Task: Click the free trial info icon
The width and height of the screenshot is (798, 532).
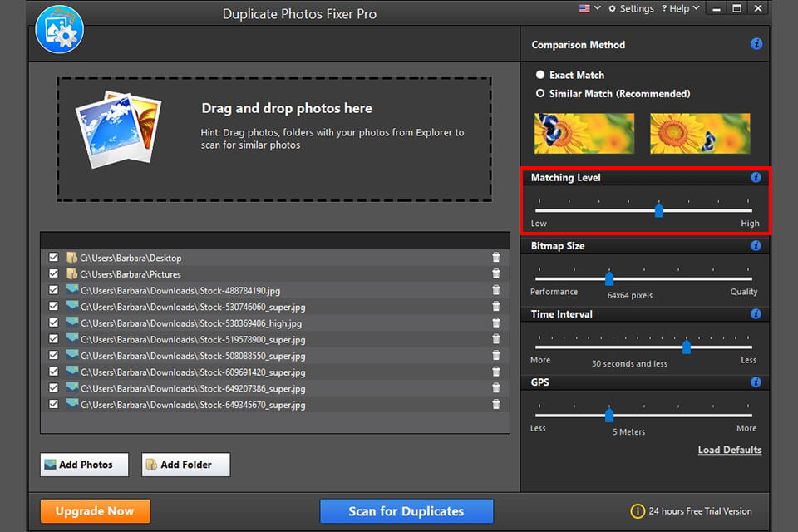Action: click(637, 511)
